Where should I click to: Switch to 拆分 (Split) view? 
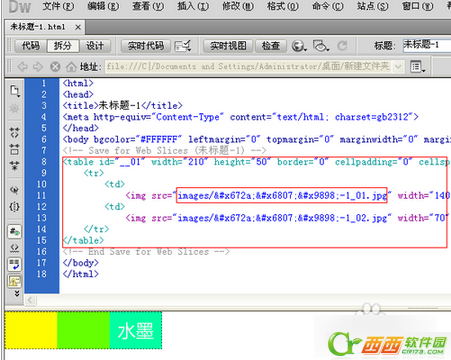63,46
